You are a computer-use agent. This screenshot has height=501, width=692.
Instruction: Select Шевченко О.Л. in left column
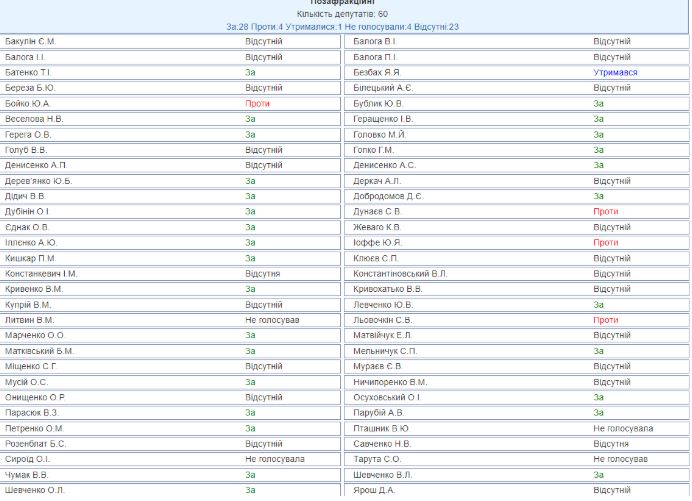(35, 490)
